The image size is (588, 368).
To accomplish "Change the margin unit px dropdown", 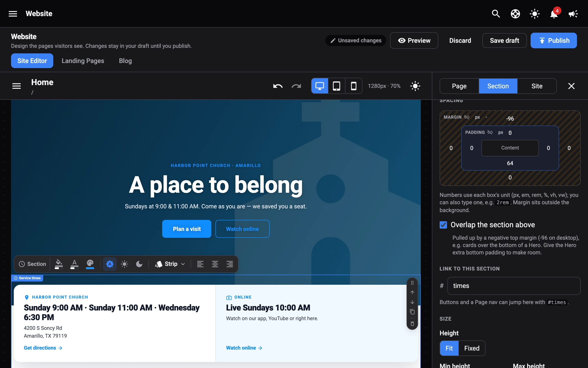I will (x=481, y=117).
